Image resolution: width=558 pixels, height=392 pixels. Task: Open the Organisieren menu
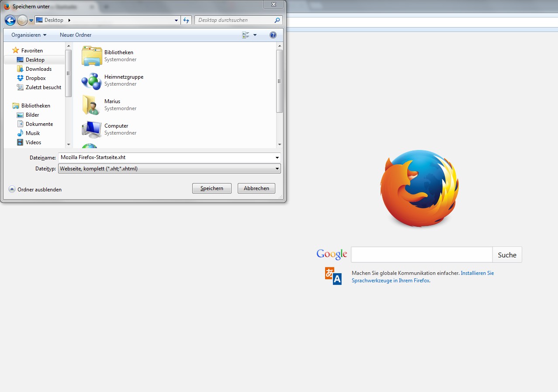pos(29,35)
